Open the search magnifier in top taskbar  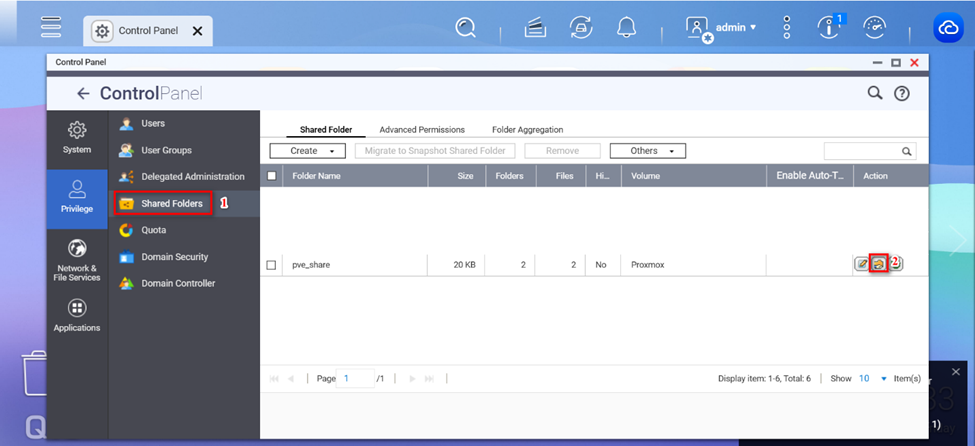click(x=466, y=28)
